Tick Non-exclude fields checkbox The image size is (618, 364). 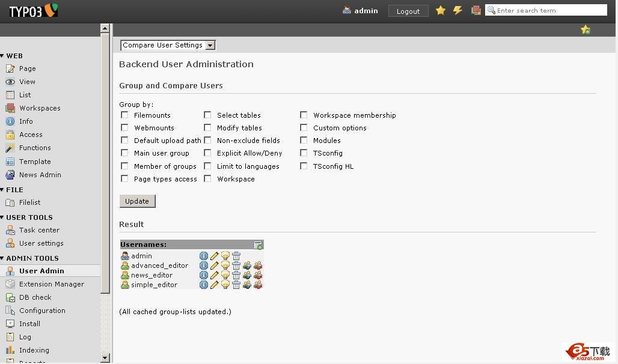point(207,140)
